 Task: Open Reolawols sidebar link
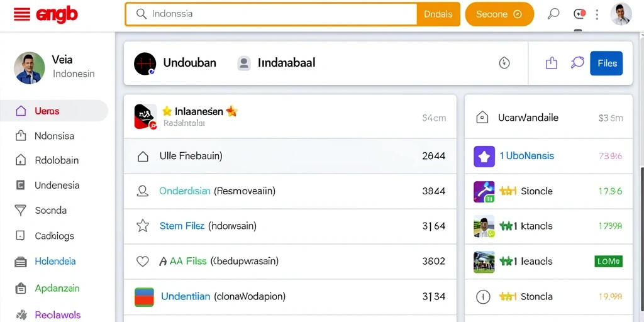click(x=58, y=315)
